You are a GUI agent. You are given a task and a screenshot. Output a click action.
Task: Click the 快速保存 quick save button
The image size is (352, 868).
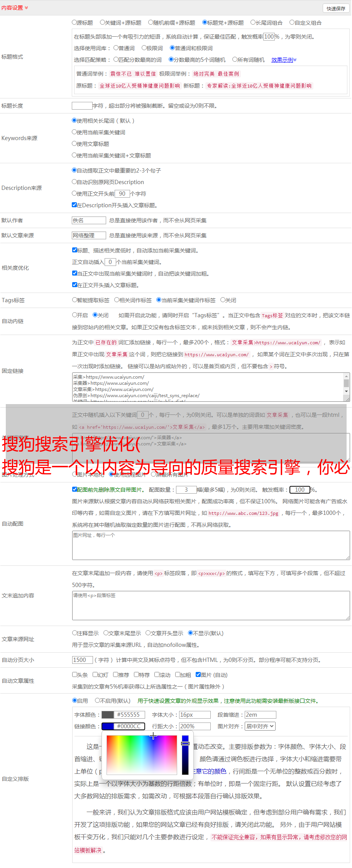coord(336,8)
